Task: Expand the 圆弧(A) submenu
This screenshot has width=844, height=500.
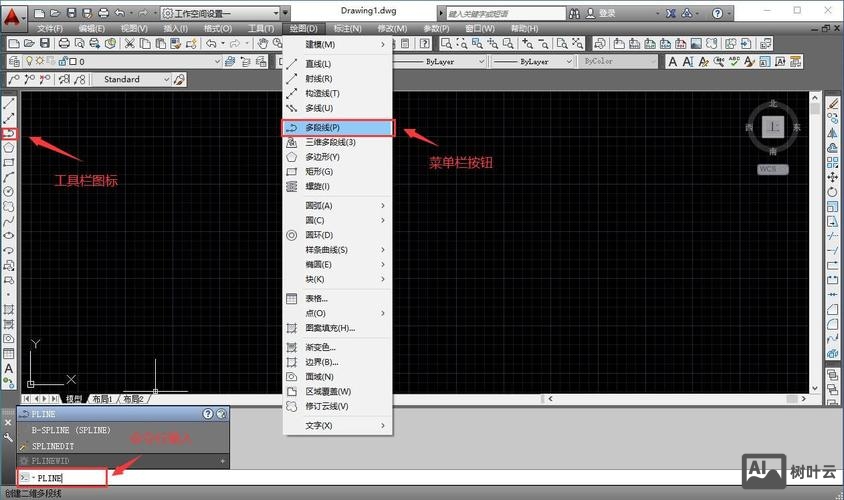Action: click(x=340, y=206)
